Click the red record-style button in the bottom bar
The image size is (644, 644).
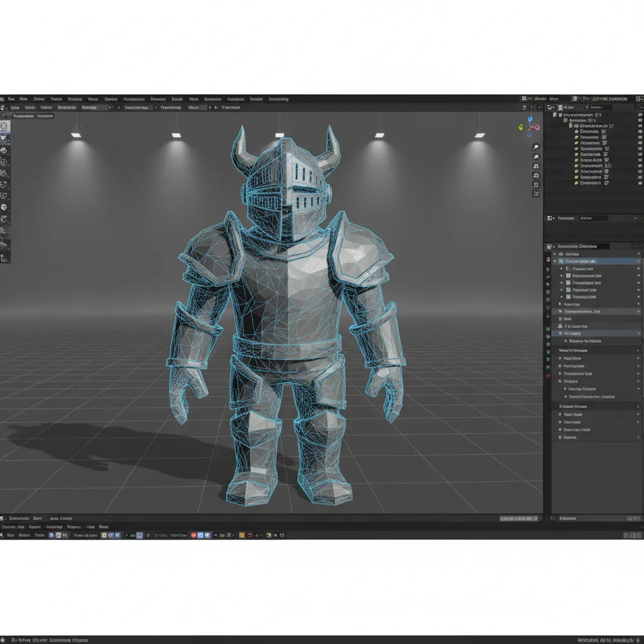click(x=193, y=535)
